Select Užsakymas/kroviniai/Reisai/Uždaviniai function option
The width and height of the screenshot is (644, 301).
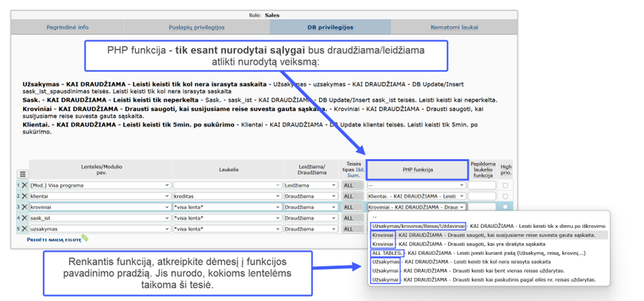point(488,226)
